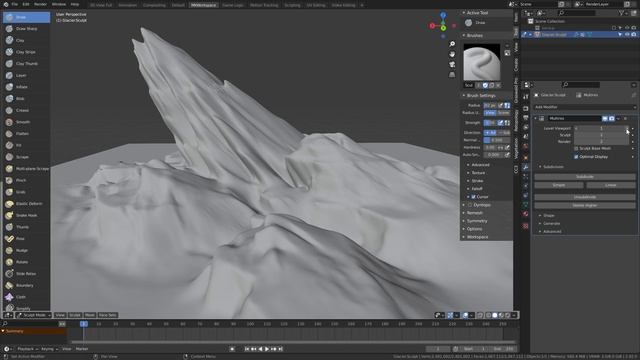Select the Scrape brush tool
The image size is (640, 360).
27,157
